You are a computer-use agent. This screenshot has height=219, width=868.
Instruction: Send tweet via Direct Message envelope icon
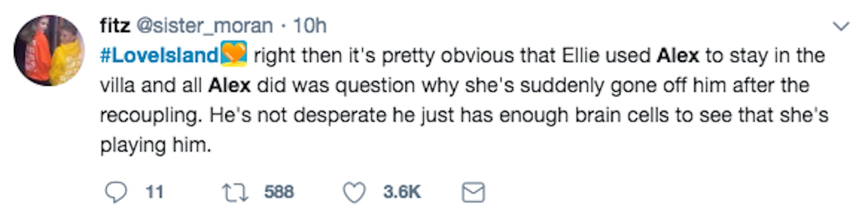click(x=473, y=193)
